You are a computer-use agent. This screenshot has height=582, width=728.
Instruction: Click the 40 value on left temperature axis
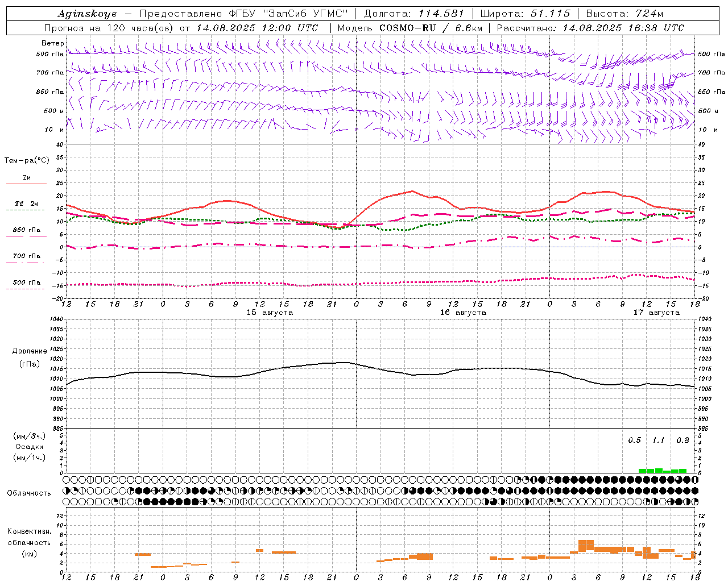click(x=60, y=144)
